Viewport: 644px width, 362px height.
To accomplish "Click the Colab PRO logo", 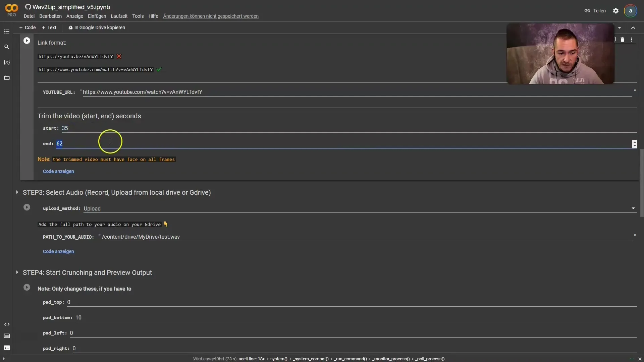I will coord(11,10).
